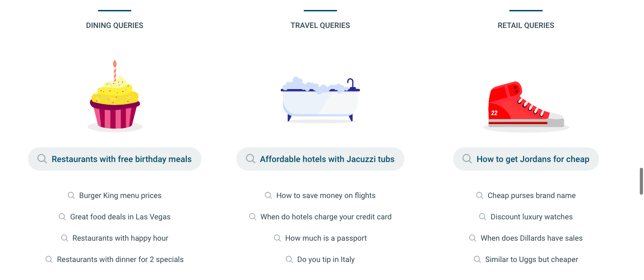Click the vertical page scrollbar thumb
The width and height of the screenshot is (644, 280).
coord(641,181)
